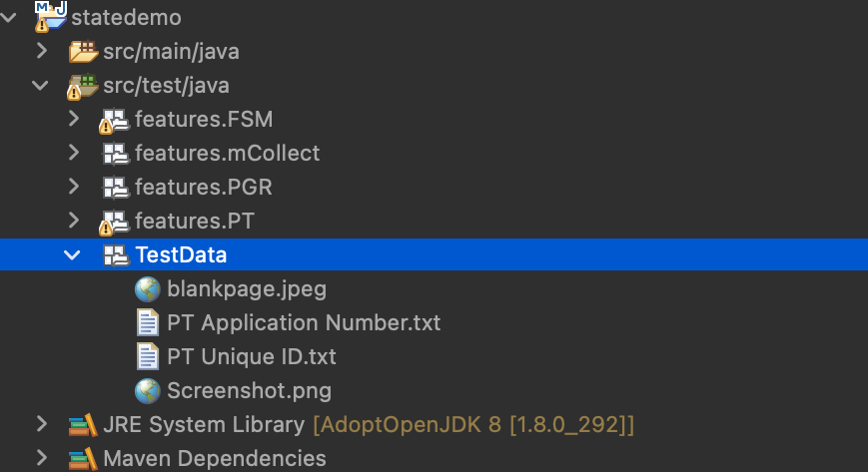Click the features.mCollect package icon

coord(116,154)
